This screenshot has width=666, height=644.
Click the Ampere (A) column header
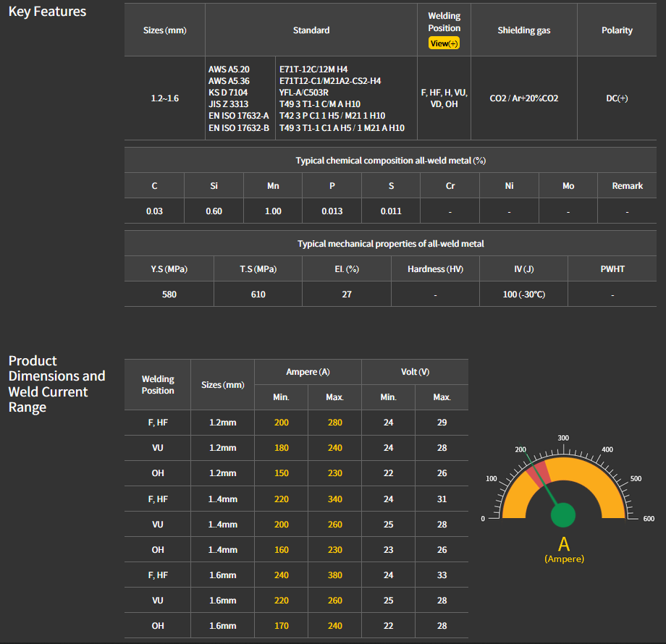[x=308, y=372]
